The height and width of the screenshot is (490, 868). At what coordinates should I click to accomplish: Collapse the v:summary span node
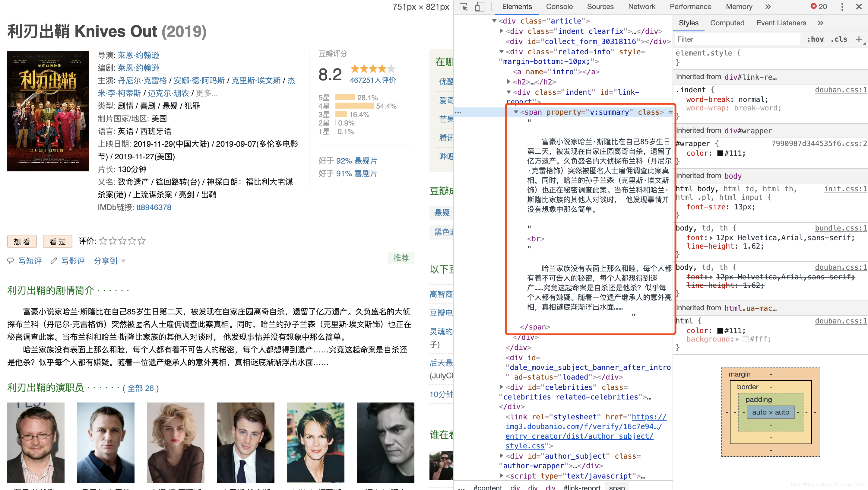pos(516,112)
